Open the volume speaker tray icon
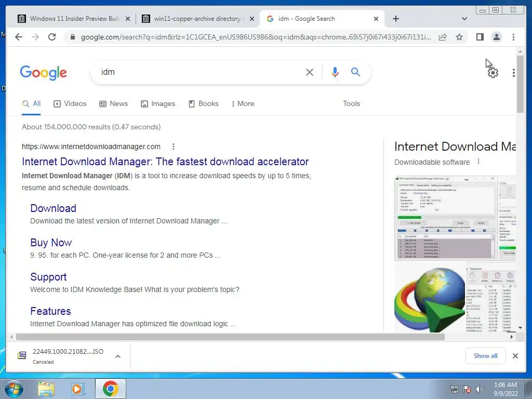Image resolution: width=532 pixels, height=399 pixels. coord(480,389)
